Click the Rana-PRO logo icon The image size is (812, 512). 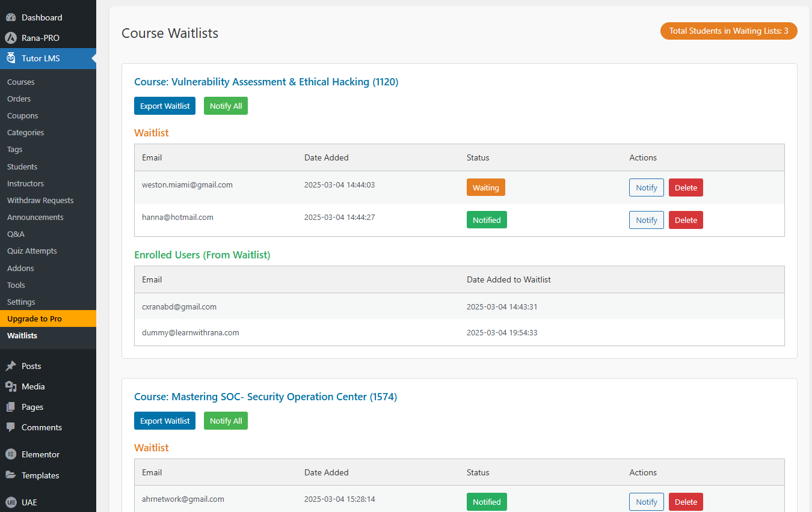tap(11, 38)
